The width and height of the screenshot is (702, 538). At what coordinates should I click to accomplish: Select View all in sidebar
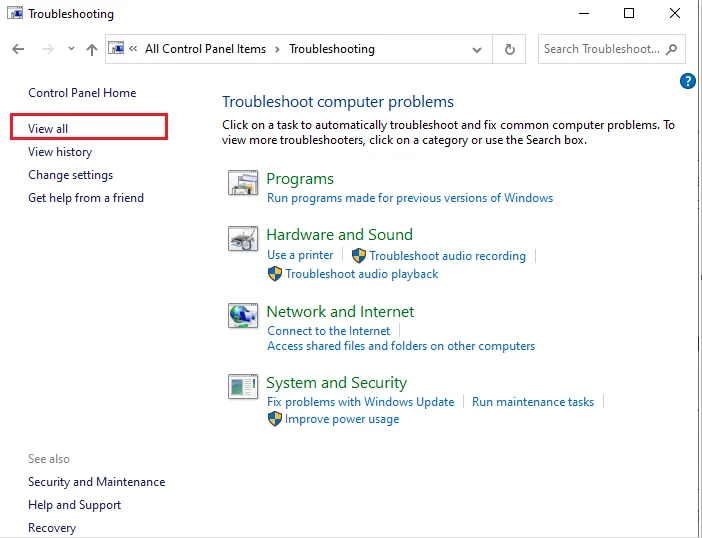tap(48, 128)
